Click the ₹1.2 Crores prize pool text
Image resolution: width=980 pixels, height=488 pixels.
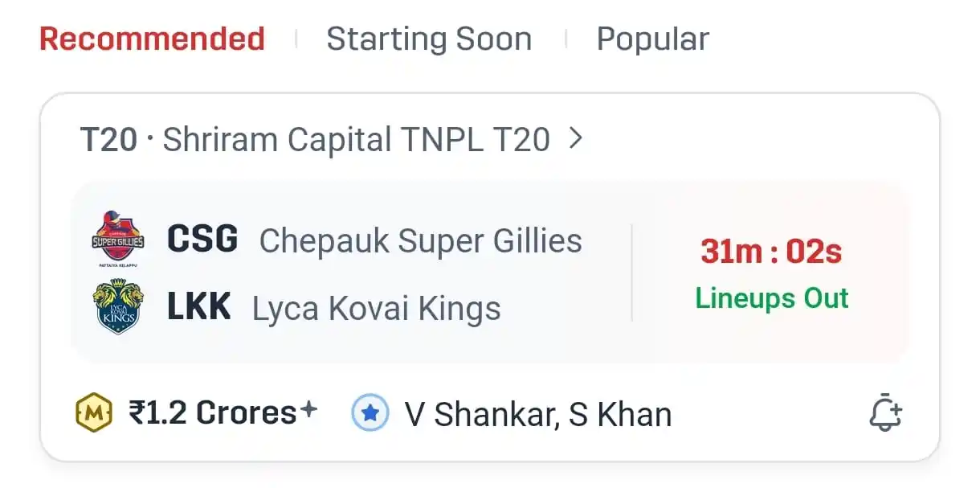(x=212, y=413)
